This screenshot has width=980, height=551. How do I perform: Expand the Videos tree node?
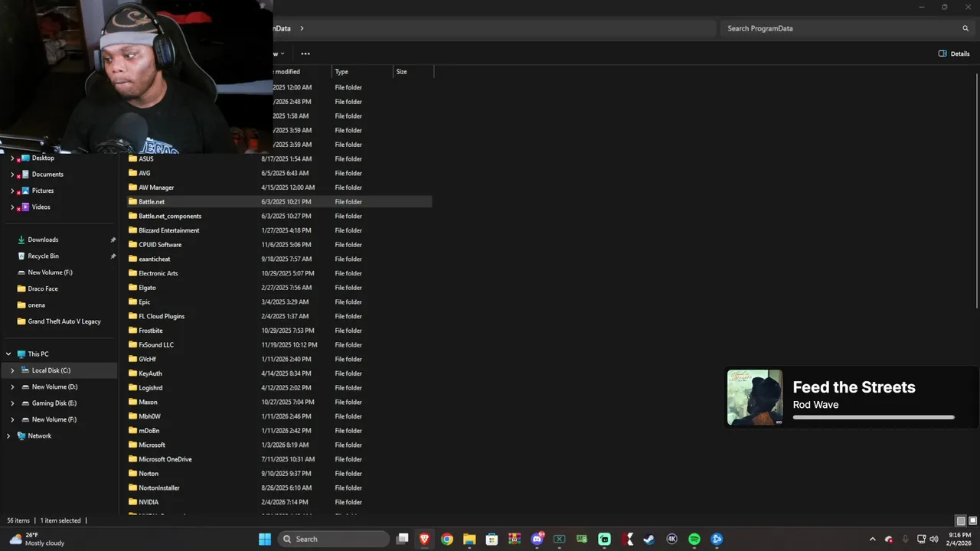11,207
